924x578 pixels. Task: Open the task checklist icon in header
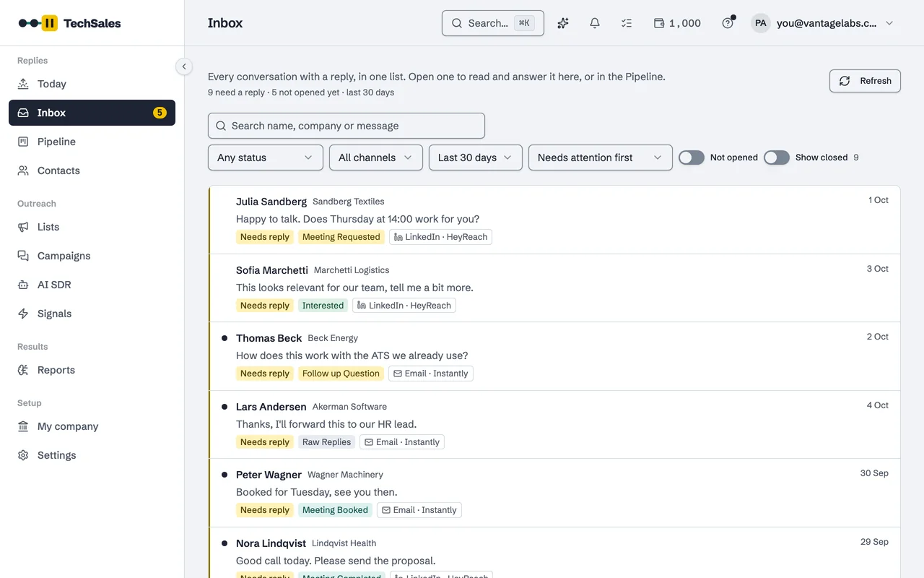[627, 23]
